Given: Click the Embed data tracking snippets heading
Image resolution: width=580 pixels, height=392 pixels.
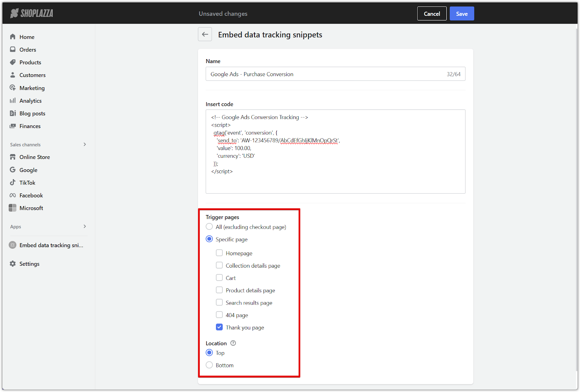Looking at the screenshot, I should click(270, 34).
